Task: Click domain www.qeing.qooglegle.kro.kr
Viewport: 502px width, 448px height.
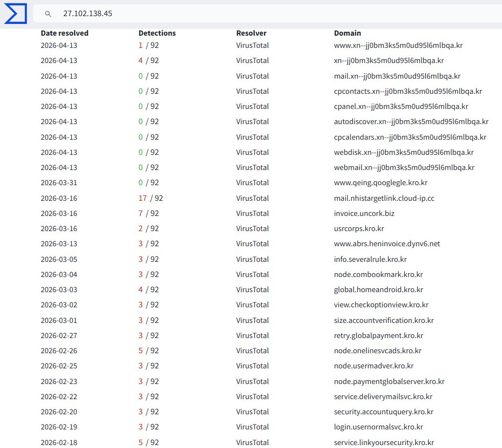Action: [x=381, y=183]
